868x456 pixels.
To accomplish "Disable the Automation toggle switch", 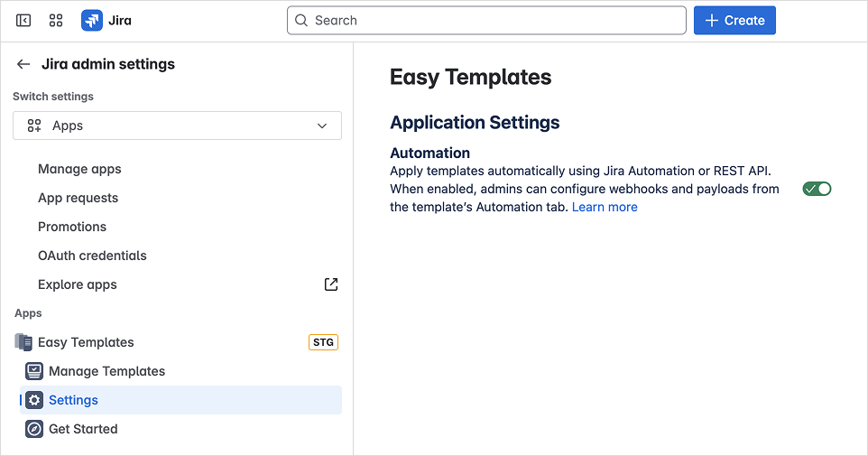I will point(817,189).
